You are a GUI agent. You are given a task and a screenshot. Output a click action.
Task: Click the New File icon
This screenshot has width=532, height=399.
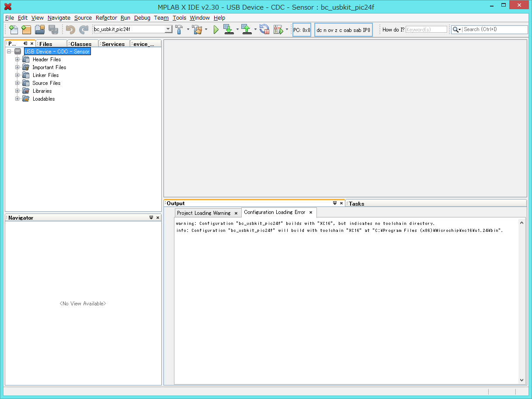click(x=14, y=30)
